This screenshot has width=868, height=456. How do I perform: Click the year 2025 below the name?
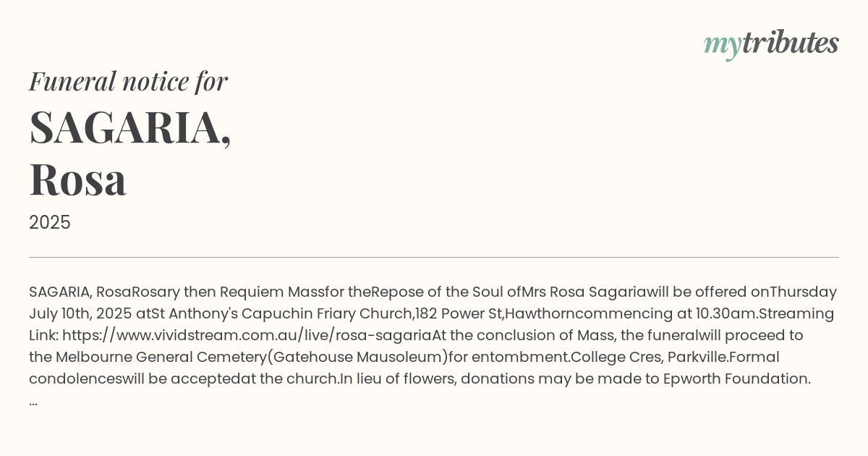coord(50,223)
